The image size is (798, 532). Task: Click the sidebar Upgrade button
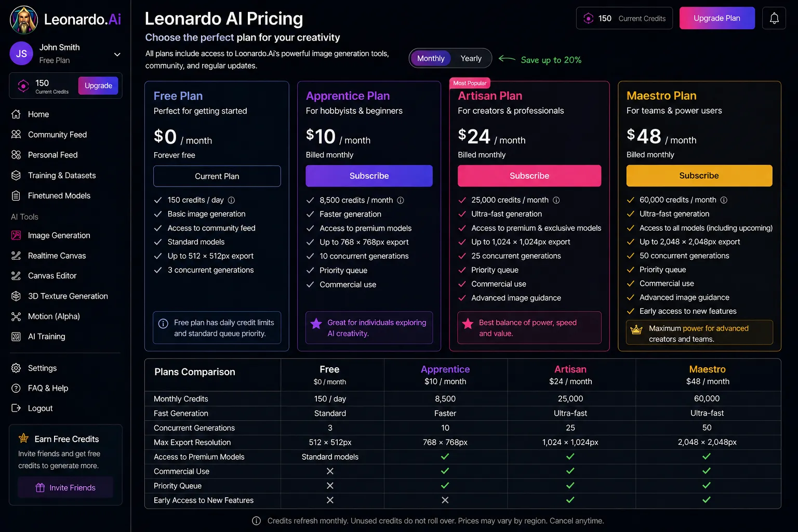click(98, 86)
